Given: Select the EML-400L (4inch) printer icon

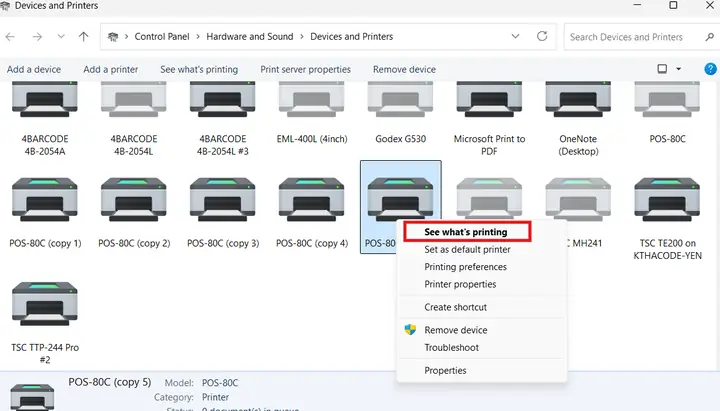Looking at the screenshot, I should (x=311, y=100).
